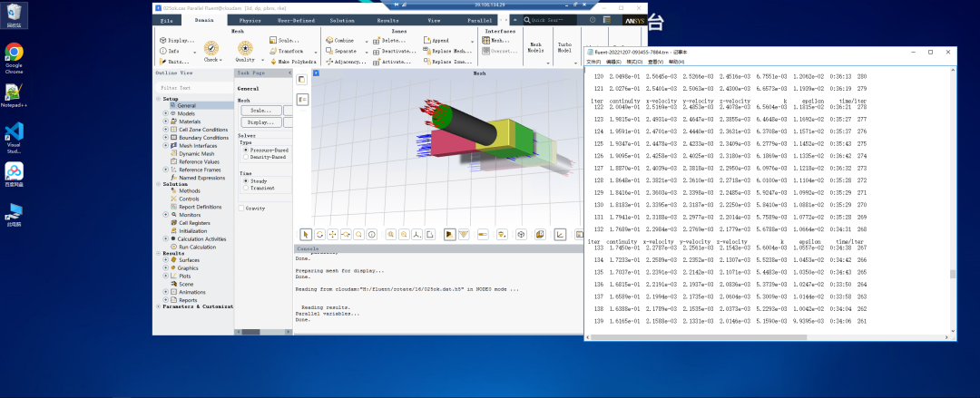Select Pressure-Based solver type
Image resolution: width=980 pixels, height=398 pixels.
click(x=266, y=150)
